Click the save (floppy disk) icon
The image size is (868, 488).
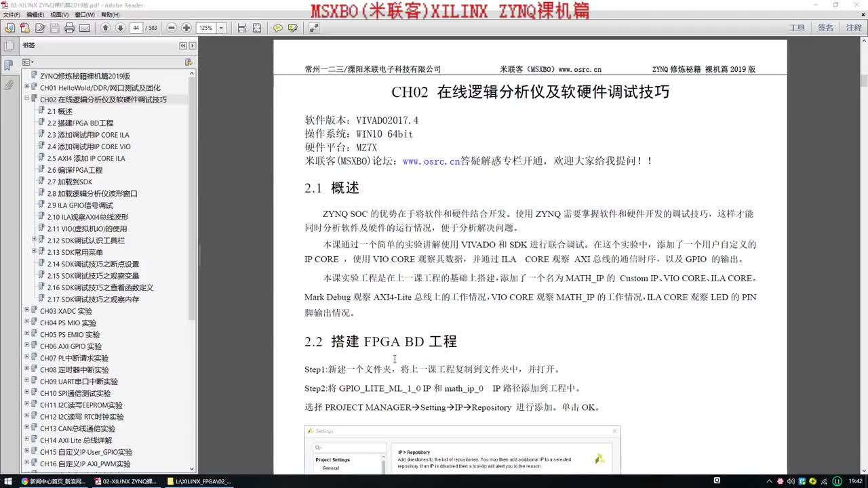pos(55,28)
